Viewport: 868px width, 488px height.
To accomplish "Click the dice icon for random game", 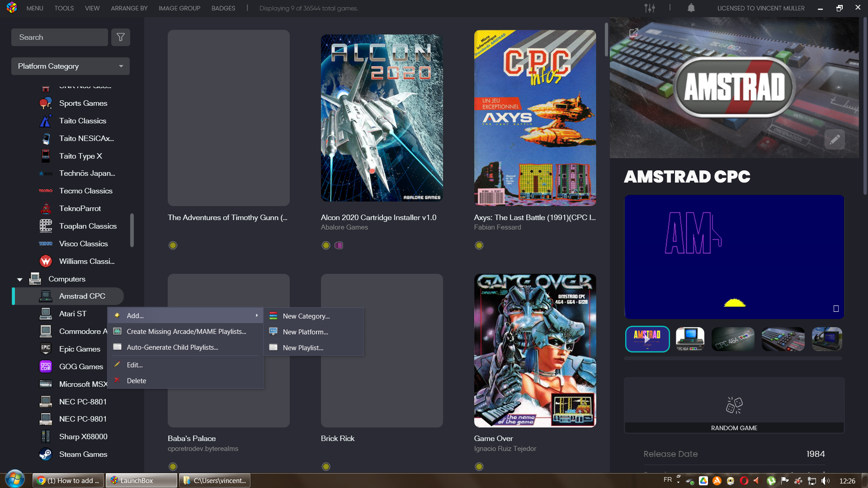I will [x=734, y=405].
